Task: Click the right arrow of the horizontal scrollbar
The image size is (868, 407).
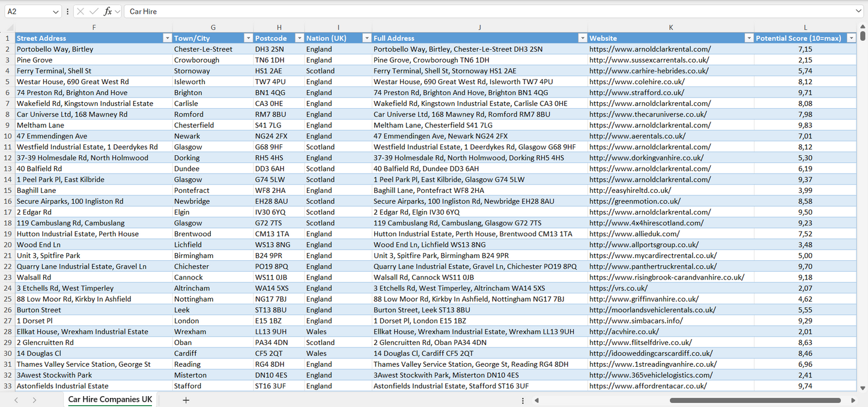Action: tap(854, 400)
